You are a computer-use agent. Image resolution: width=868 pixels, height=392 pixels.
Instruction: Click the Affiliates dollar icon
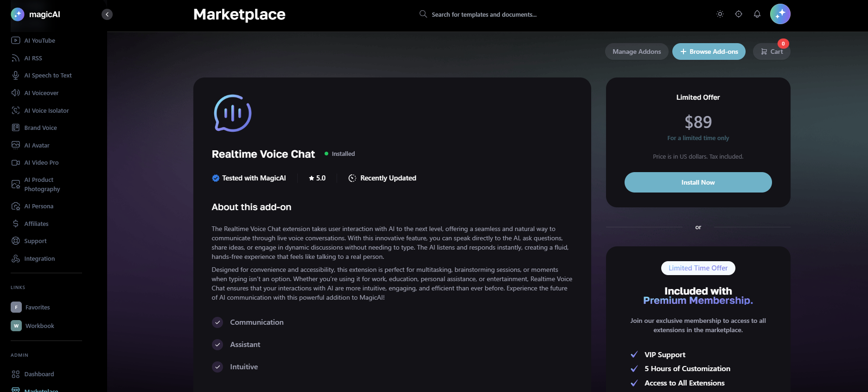click(x=16, y=224)
